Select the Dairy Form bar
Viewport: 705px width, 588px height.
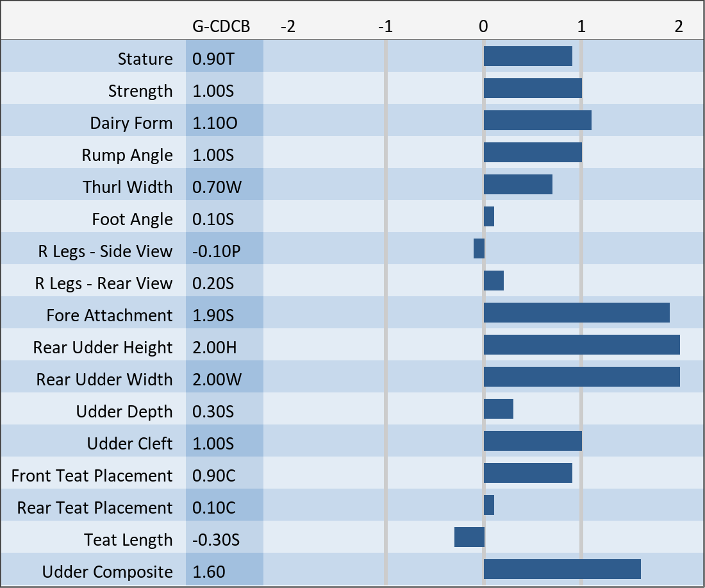(537, 121)
